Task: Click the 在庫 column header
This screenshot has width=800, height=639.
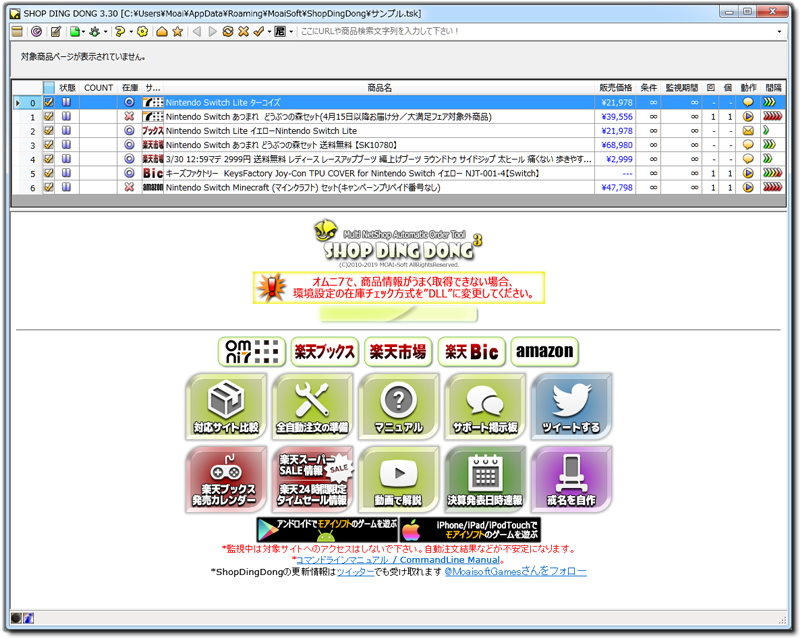Action: [x=130, y=88]
